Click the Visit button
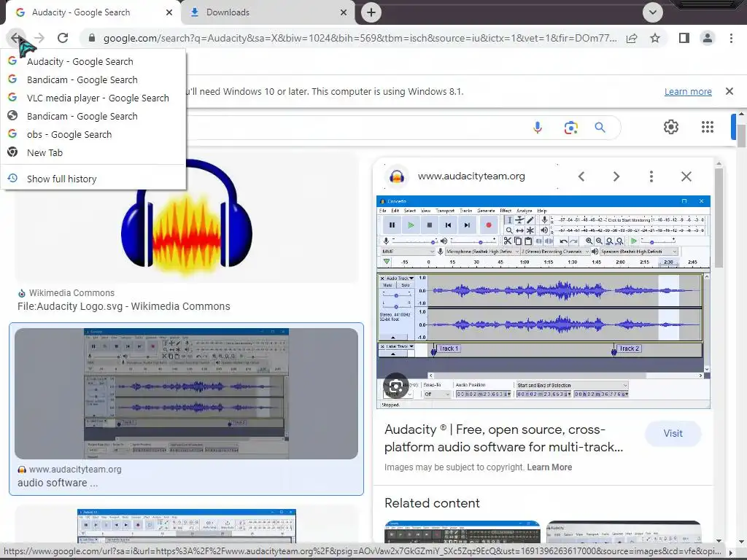This screenshot has width=747, height=560. pyautogui.click(x=673, y=433)
